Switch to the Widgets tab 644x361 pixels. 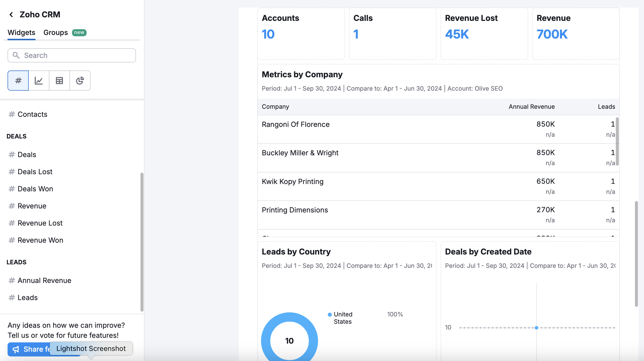pyautogui.click(x=21, y=32)
